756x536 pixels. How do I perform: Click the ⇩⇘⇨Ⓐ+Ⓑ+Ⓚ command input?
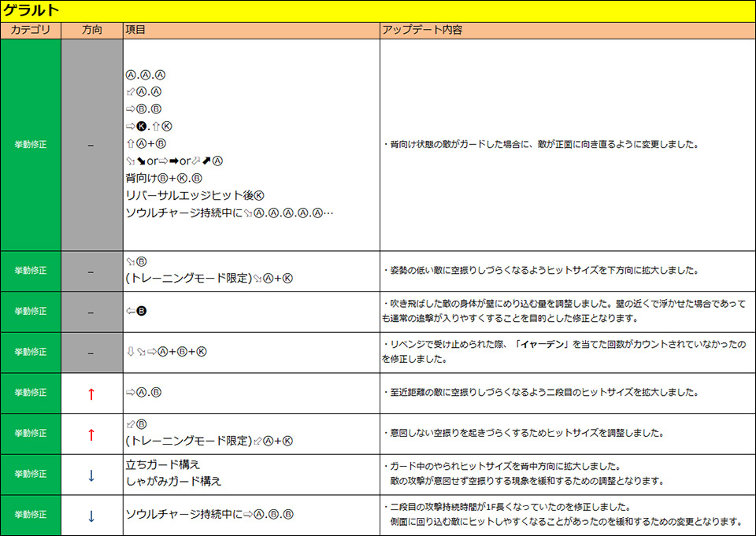point(166,353)
